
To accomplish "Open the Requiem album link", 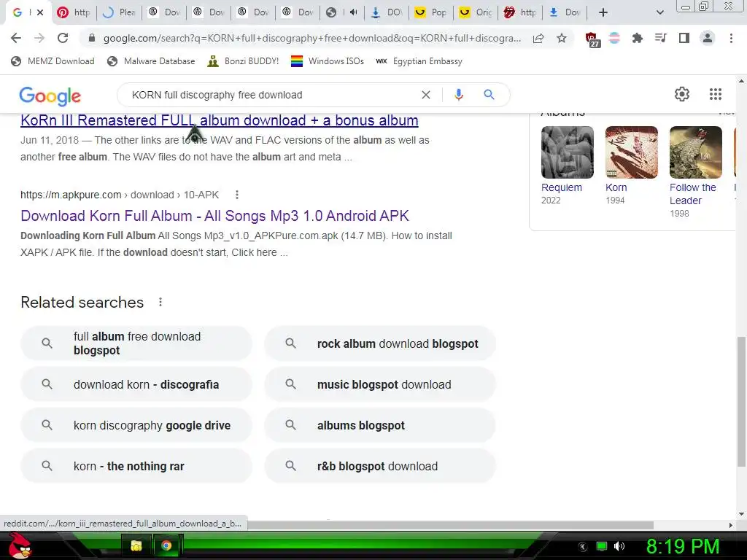I will pyautogui.click(x=562, y=187).
